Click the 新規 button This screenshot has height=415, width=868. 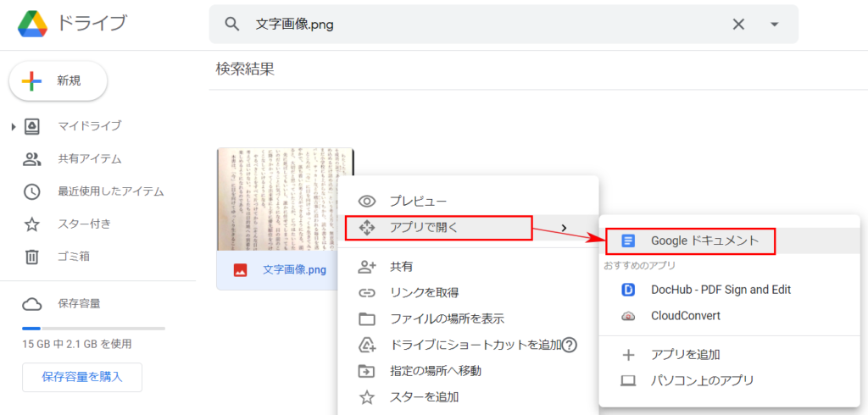tap(58, 80)
